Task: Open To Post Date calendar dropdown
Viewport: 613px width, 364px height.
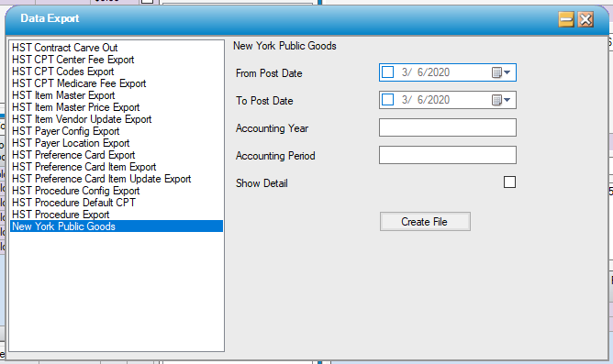Action: [x=502, y=100]
